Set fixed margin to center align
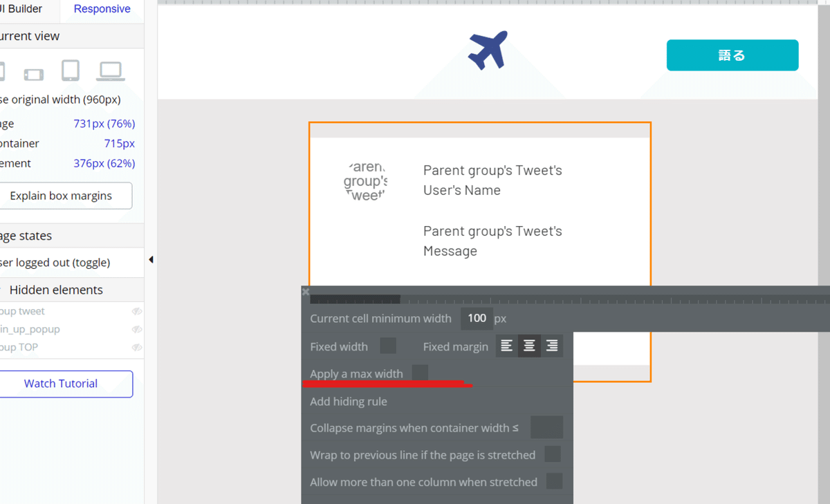Screen dimensions: 830x504 pyautogui.click(x=529, y=346)
